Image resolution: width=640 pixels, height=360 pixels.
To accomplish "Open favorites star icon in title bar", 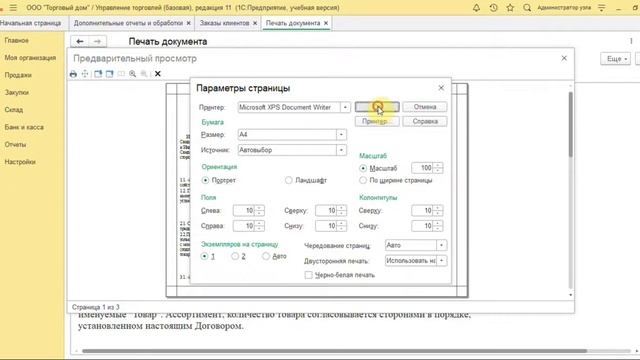I will (x=510, y=8).
